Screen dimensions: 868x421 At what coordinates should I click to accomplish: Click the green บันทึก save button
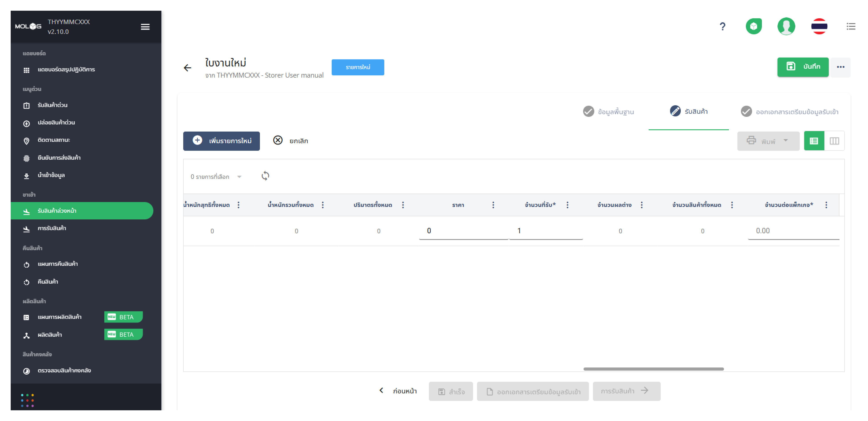[802, 67]
